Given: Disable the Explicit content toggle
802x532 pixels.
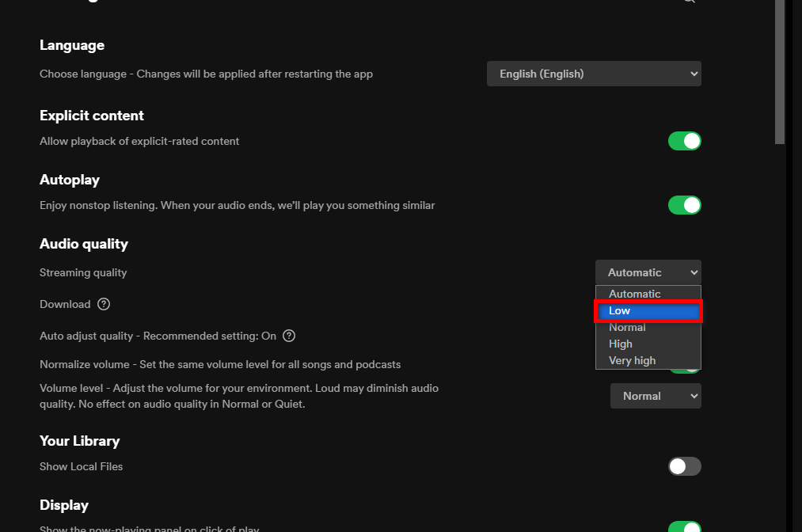Looking at the screenshot, I should click(x=684, y=141).
